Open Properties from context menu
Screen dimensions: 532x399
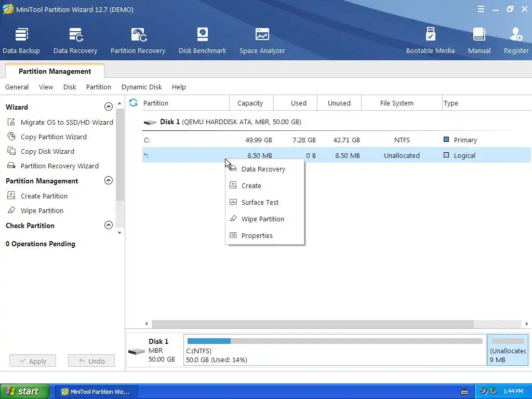(264, 235)
